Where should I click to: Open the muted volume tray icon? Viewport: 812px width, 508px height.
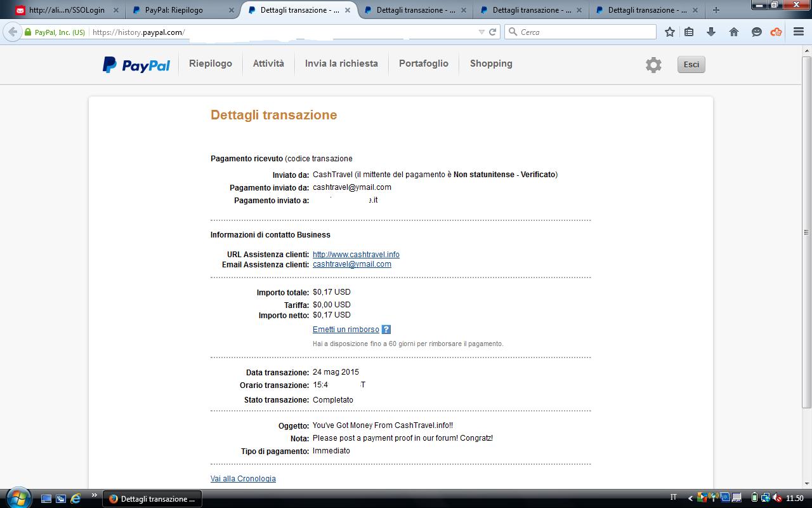coord(777,498)
